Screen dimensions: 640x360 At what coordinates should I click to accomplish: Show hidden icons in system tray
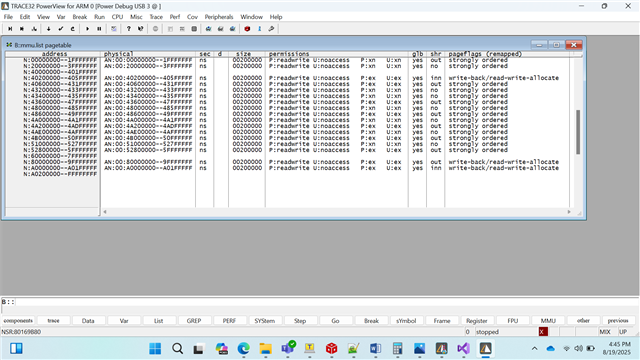point(534,348)
